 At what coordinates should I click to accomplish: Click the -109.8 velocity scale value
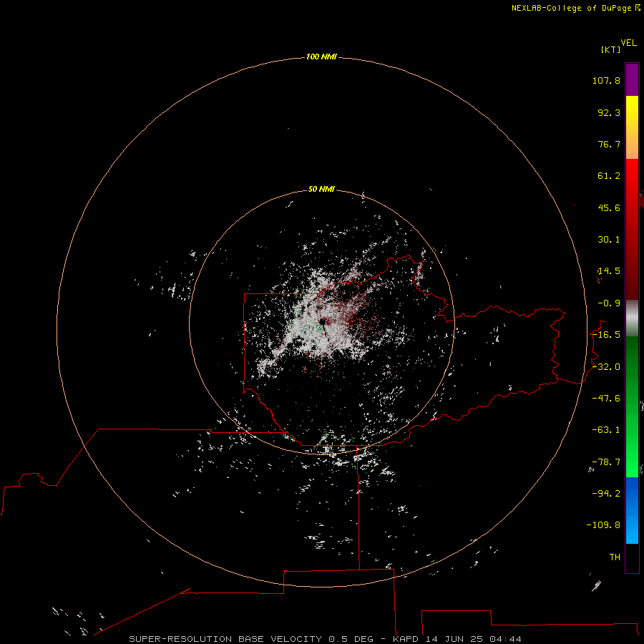(x=603, y=525)
